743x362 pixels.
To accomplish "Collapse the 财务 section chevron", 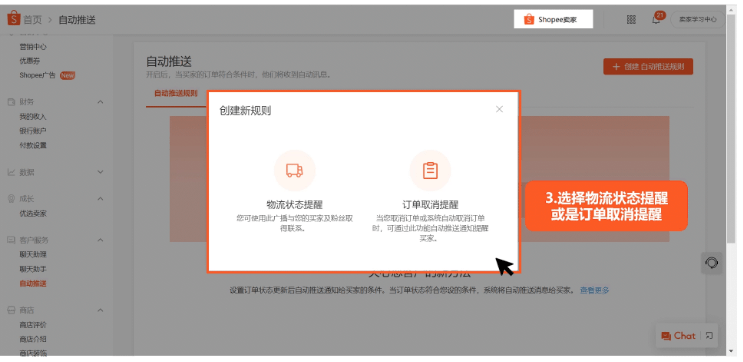I will click(x=100, y=102).
